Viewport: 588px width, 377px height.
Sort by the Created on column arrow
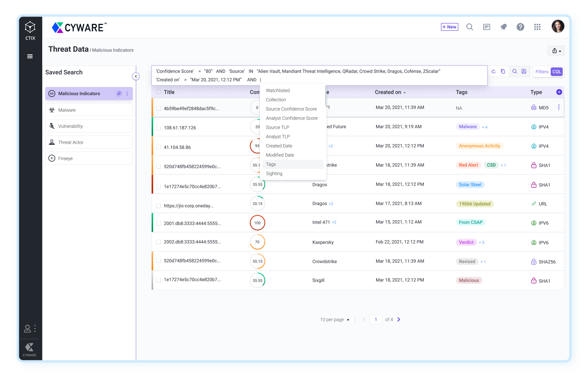click(x=405, y=93)
